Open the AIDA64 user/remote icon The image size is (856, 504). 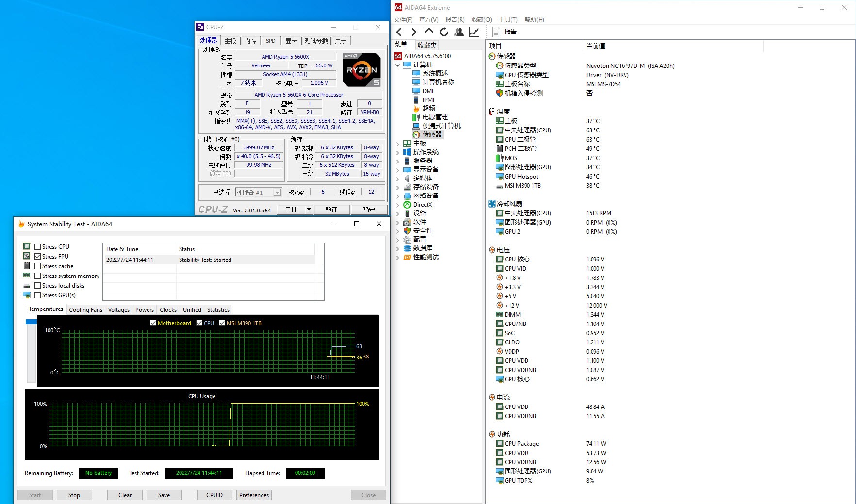click(459, 32)
